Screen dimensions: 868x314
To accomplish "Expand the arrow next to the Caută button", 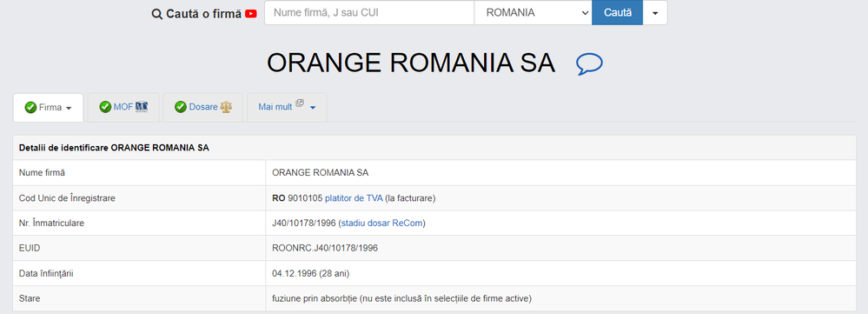I will point(655,13).
